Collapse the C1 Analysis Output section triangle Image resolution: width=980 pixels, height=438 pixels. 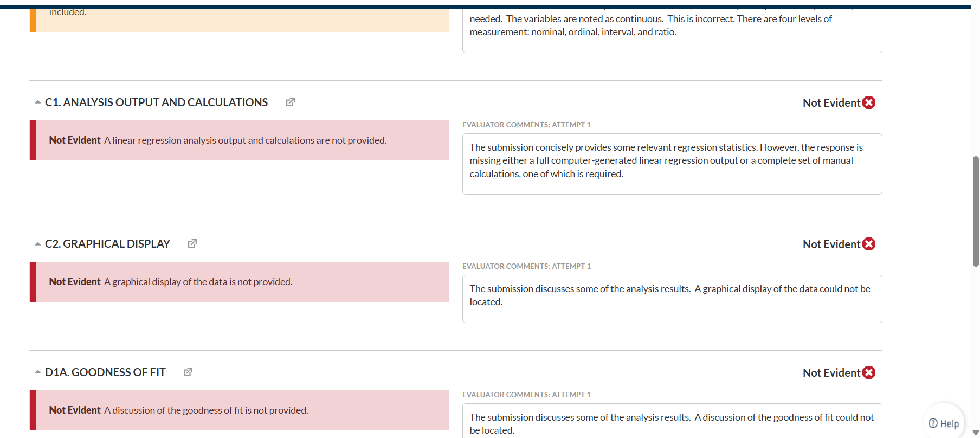tap(37, 102)
